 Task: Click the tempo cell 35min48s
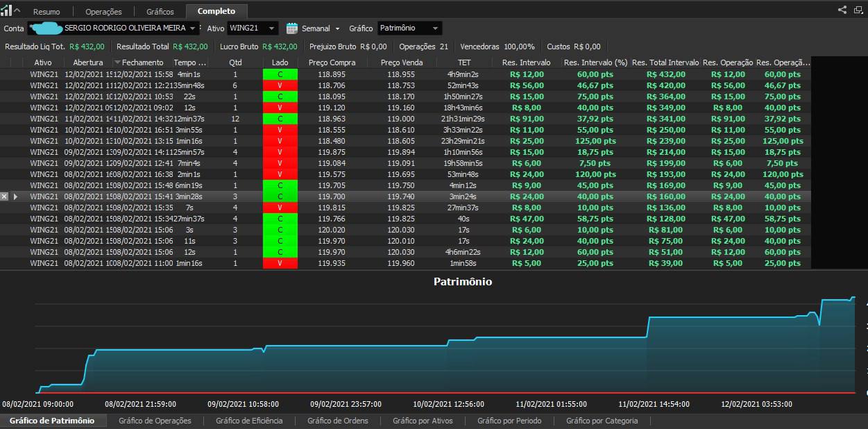190,85
